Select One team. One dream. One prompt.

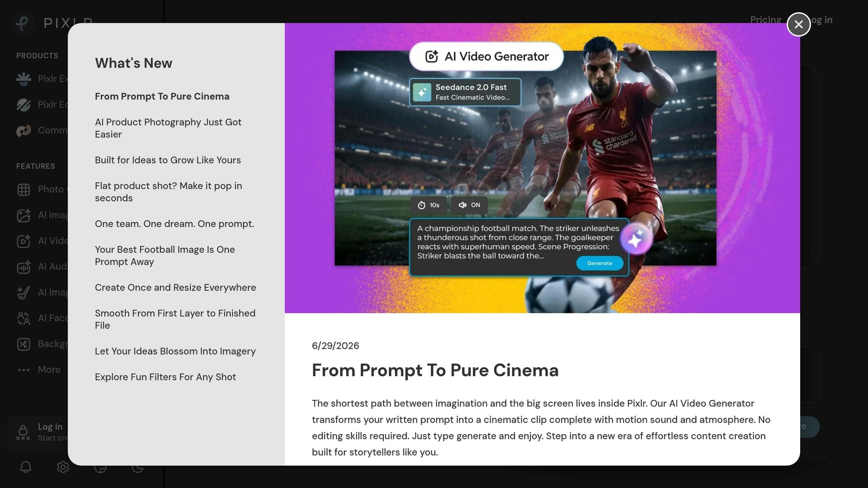(174, 224)
